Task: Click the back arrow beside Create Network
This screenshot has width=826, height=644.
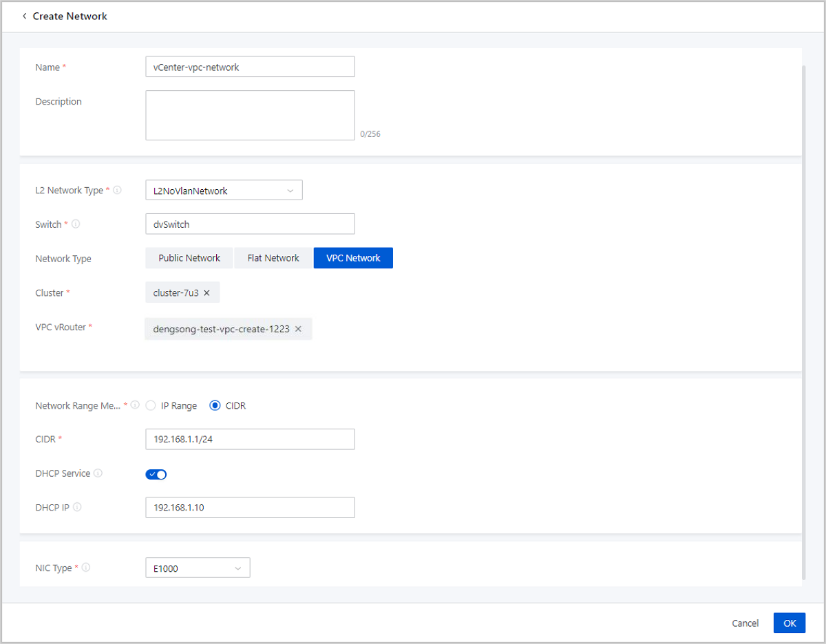Action: (x=25, y=16)
